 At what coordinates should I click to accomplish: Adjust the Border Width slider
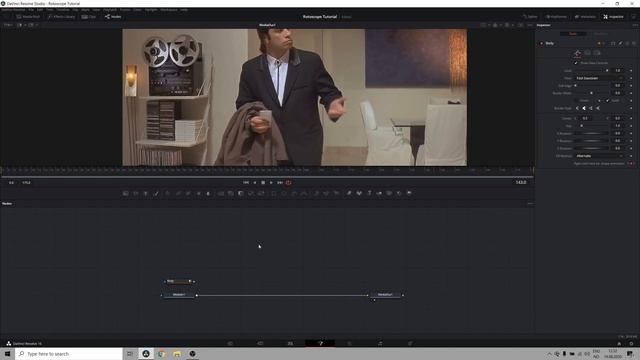(591, 93)
